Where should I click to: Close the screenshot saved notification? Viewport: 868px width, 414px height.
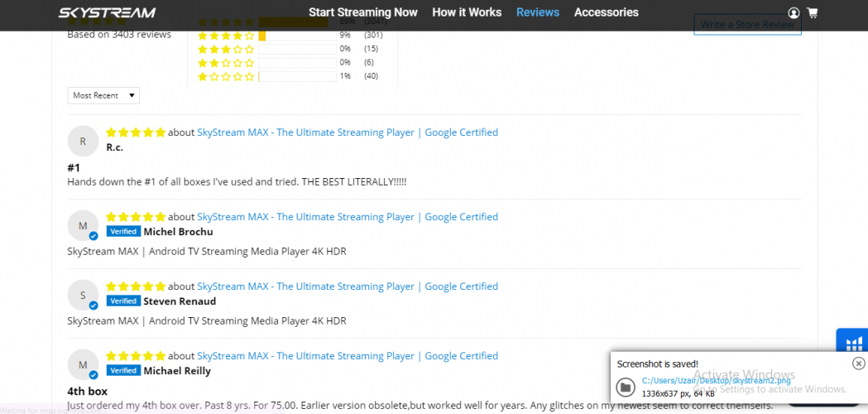858,363
